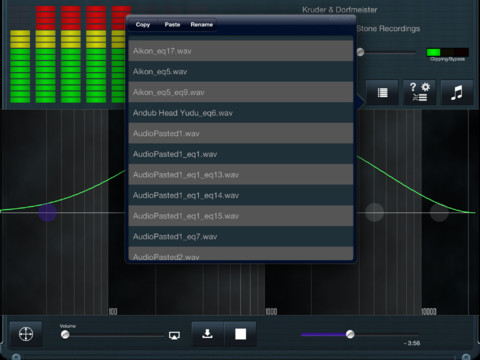This screenshot has width=480, height=360.
Task: Tap the crosshair target button
Action: coord(26,334)
